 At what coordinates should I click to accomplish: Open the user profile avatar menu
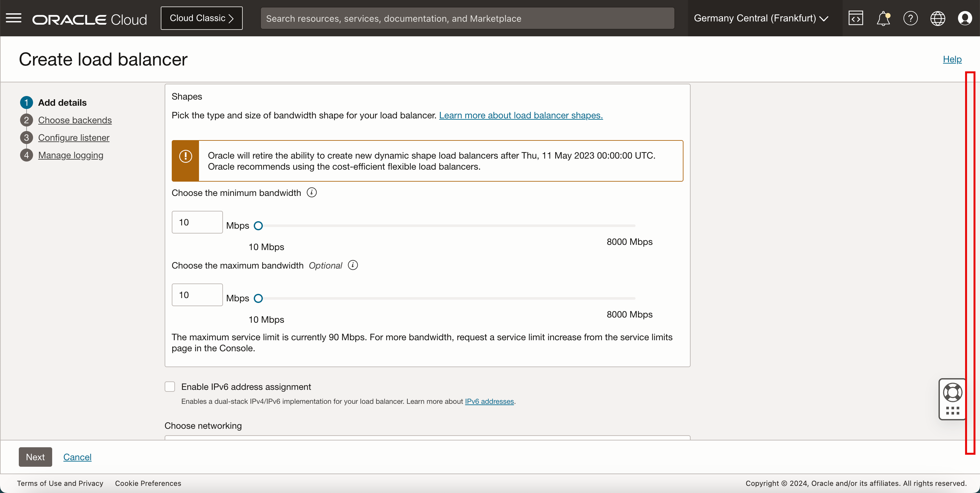click(965, 18)
